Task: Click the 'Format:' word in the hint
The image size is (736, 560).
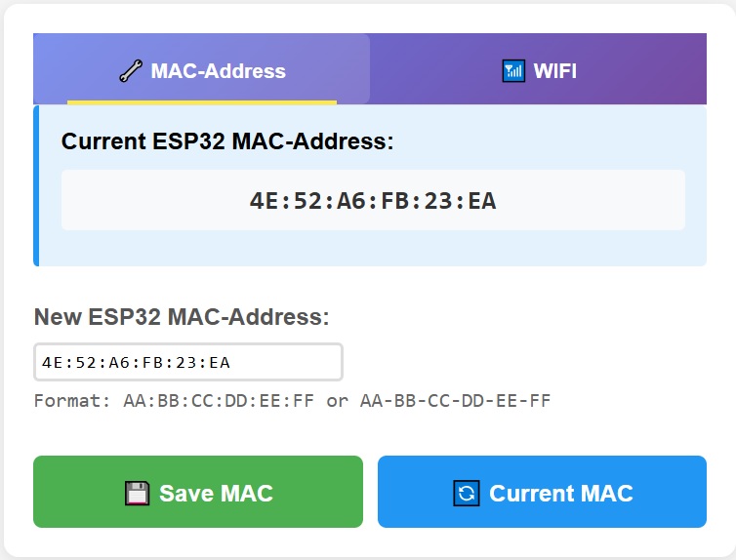Action: pyautogui.click(x=73, y=401)
